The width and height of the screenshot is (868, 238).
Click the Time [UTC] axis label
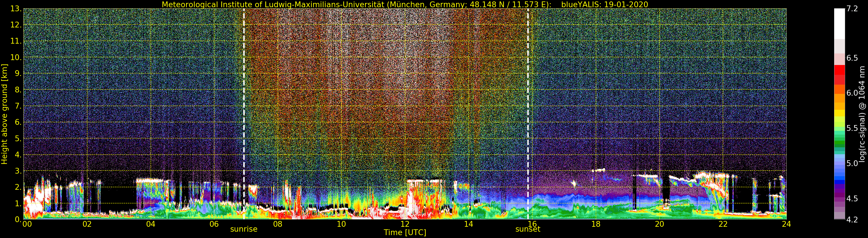(405, 233)
